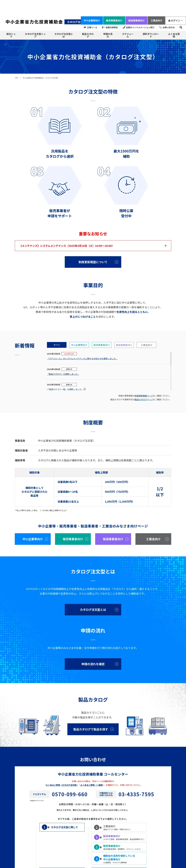Screen dimensions: 186x868
Task: Filter news by 工業会向け tag
Action: point(146,345)
